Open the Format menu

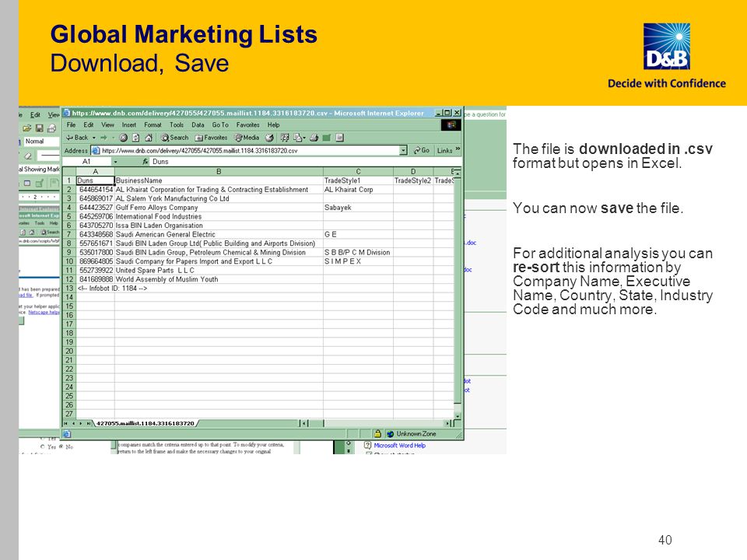click(x=153, y=124)
